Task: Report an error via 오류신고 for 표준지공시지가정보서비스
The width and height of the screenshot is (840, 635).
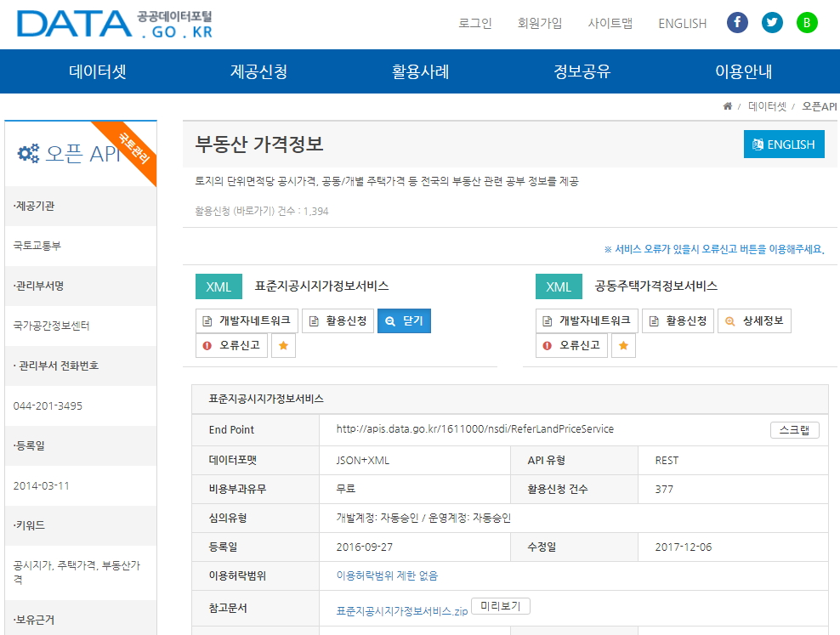Action: tap(231, 345)
